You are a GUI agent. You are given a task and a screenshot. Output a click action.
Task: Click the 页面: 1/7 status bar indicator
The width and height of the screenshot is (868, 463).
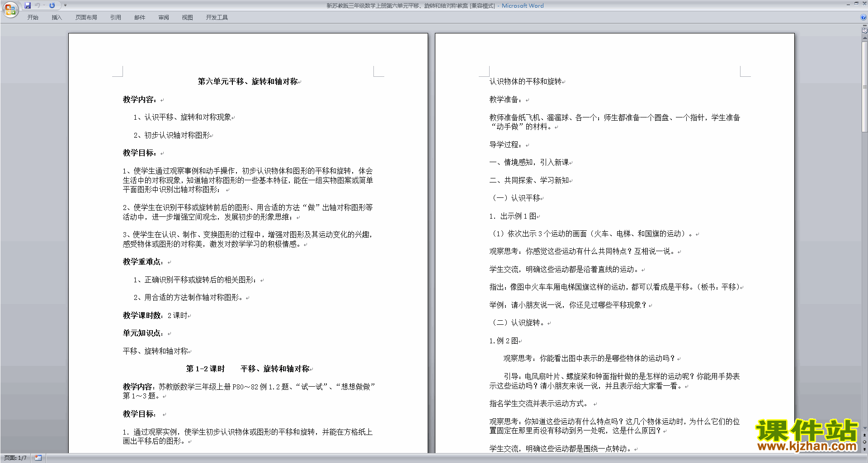pos(15,458)
